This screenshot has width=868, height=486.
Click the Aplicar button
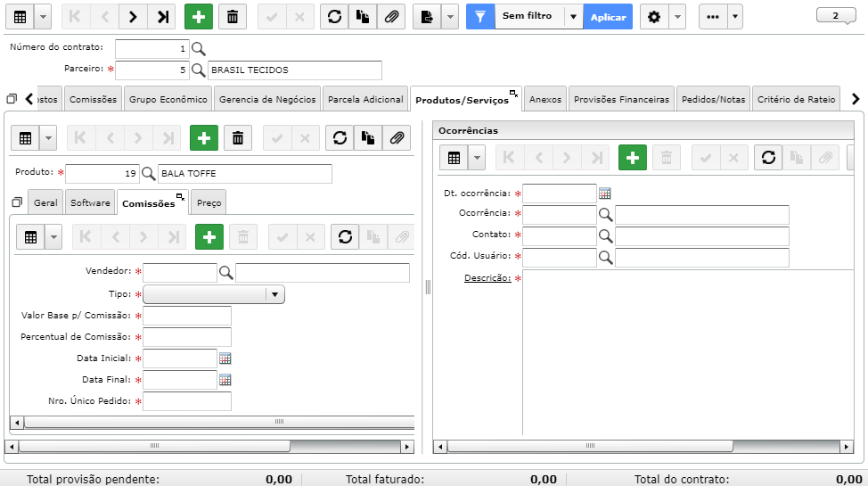[x=608, y=17]
